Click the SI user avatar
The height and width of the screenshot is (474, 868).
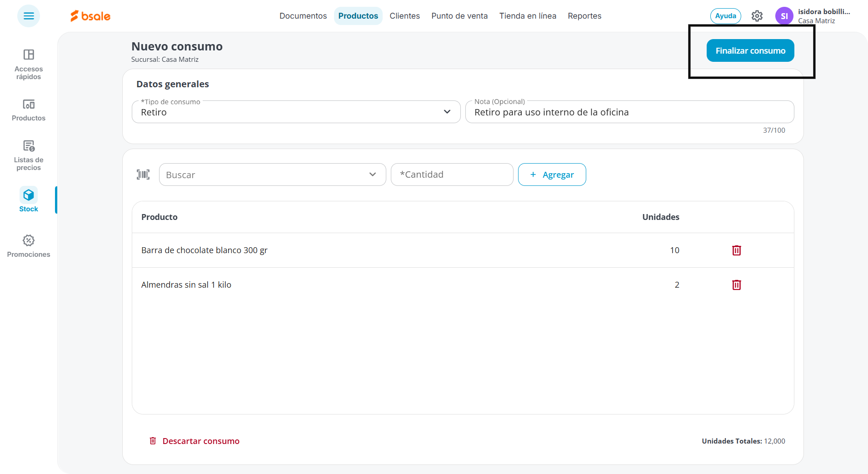(784, 16)
